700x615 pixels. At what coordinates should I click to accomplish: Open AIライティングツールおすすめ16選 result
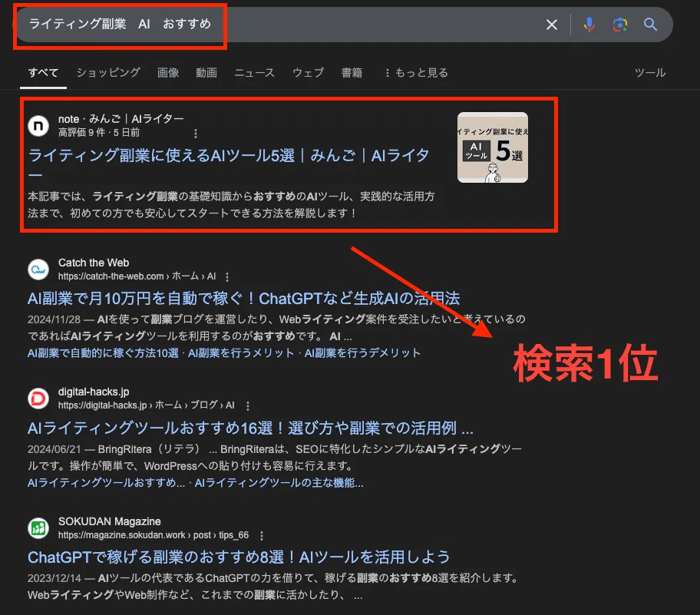point(250,428)
